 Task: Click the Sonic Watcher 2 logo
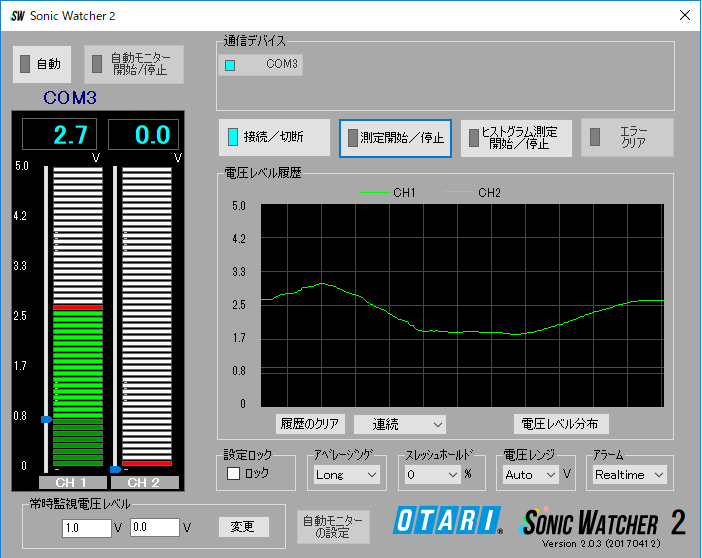point(603,523)
